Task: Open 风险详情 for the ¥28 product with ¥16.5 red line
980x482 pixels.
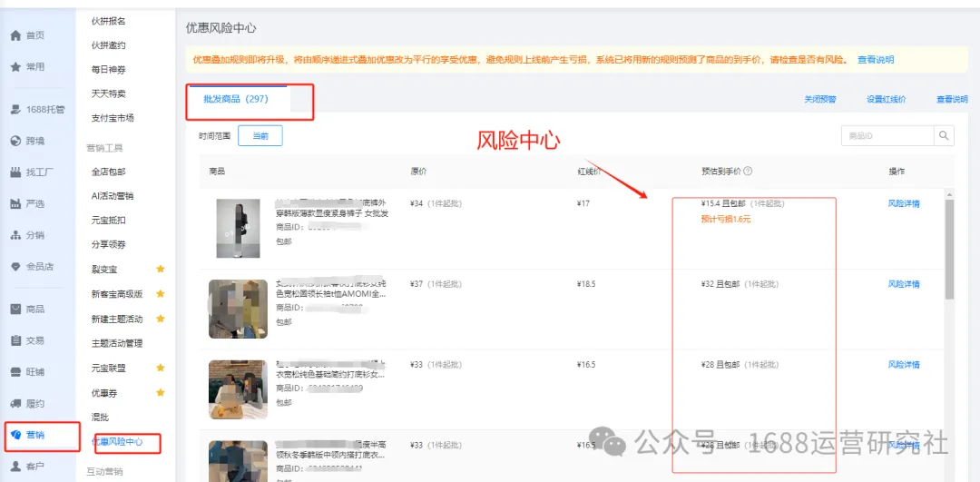Action: tap(904, 365)
